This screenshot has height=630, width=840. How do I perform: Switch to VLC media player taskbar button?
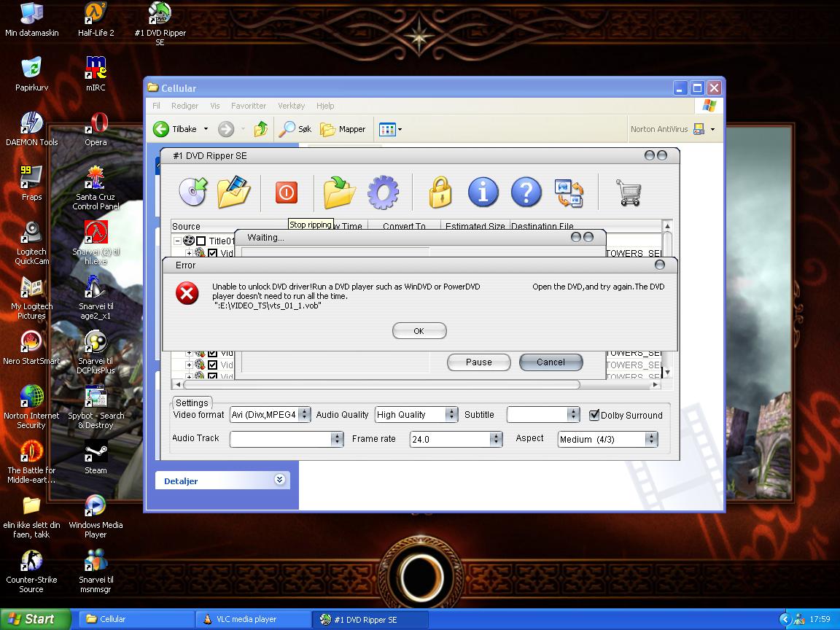click(x=252, y=619)
